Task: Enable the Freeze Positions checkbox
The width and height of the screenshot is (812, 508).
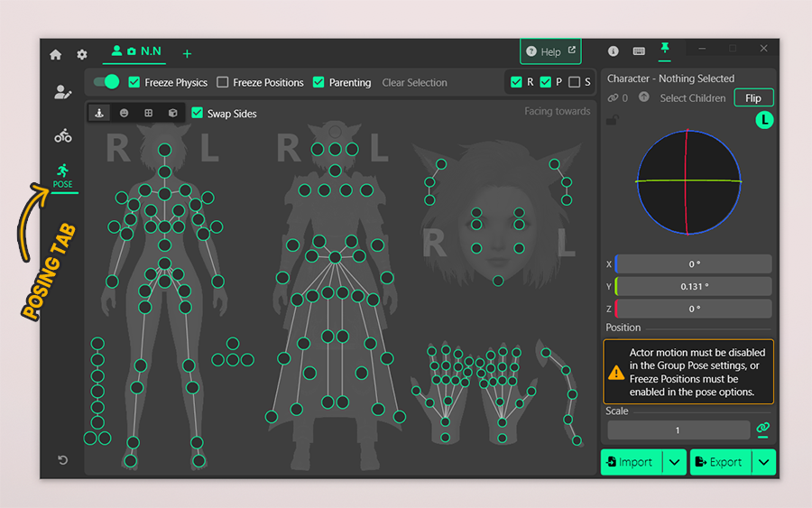Action: click(x=223, y=82)
